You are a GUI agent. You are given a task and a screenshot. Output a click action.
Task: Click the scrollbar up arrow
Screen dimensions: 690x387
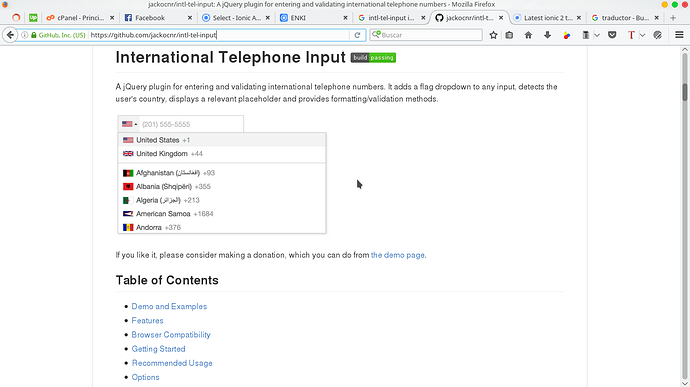685,49
